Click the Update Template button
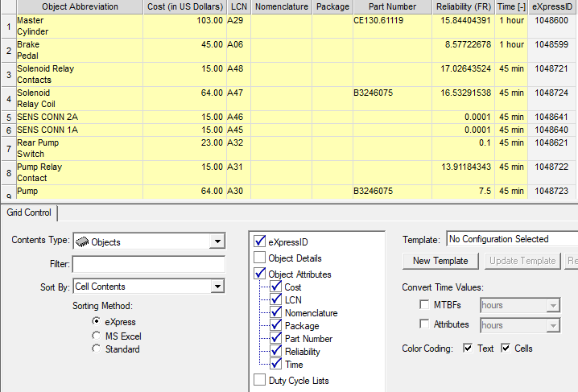 (x=522, y=261)
